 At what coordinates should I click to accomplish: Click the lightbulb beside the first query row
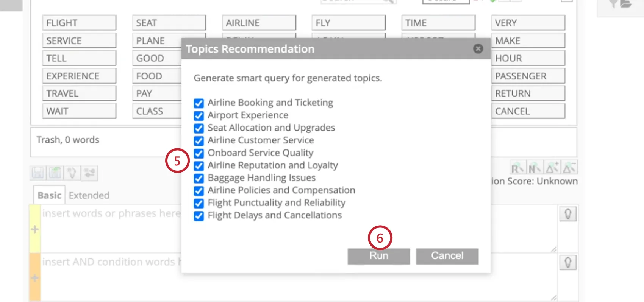point(567,214)
